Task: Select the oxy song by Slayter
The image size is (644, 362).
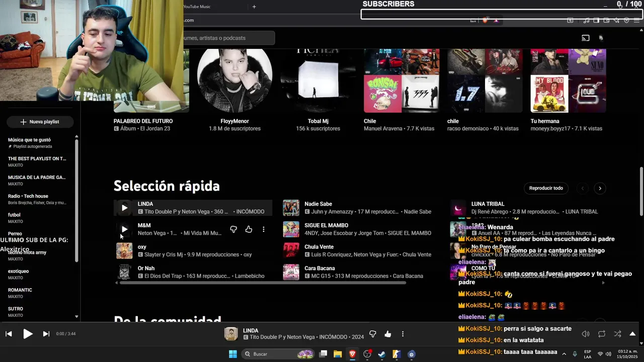Action: pyautogui.click(x=193, y=250)
